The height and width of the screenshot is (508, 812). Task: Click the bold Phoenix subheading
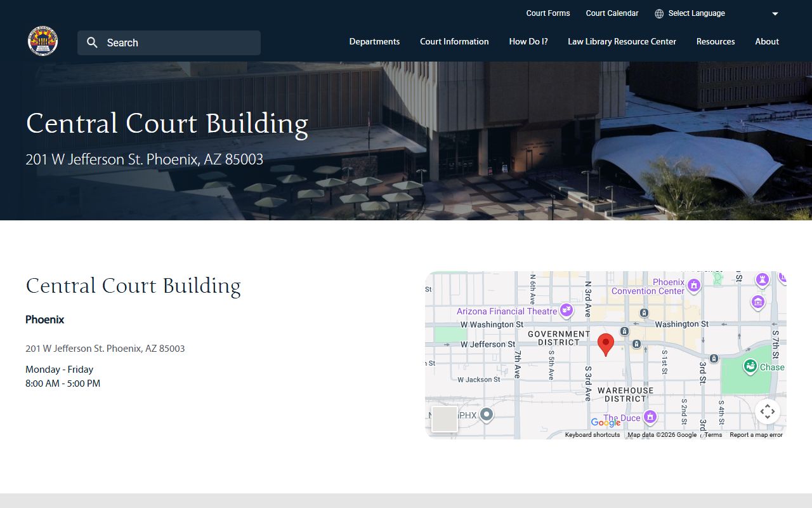coord(45,319)
